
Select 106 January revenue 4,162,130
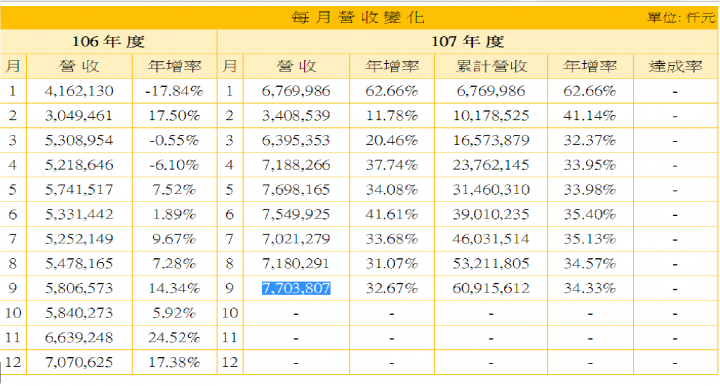tap(79, 91)
